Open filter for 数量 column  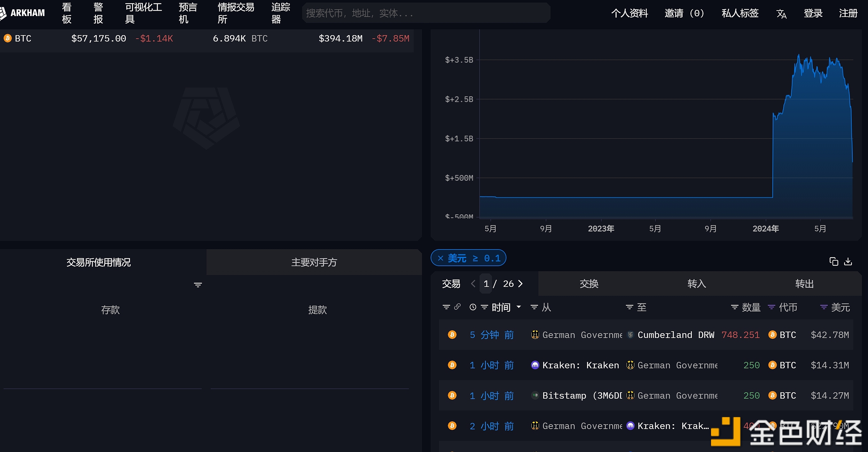[x=735, y=307]
